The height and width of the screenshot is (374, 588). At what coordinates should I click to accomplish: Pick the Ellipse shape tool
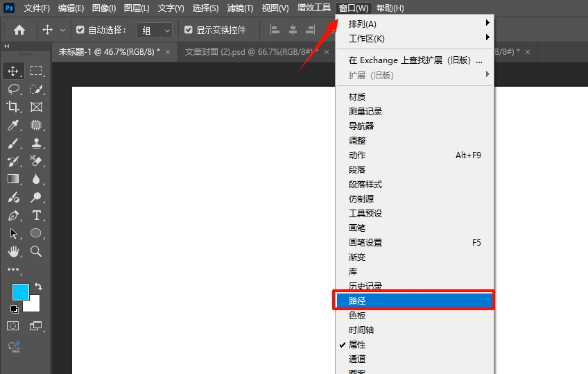36,233
